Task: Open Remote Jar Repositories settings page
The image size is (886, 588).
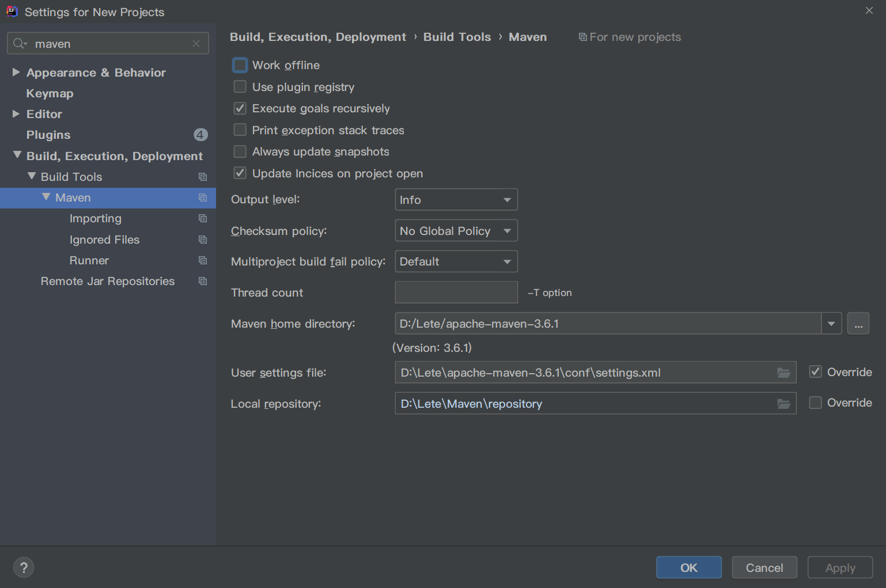Action: tap(108, 282)
